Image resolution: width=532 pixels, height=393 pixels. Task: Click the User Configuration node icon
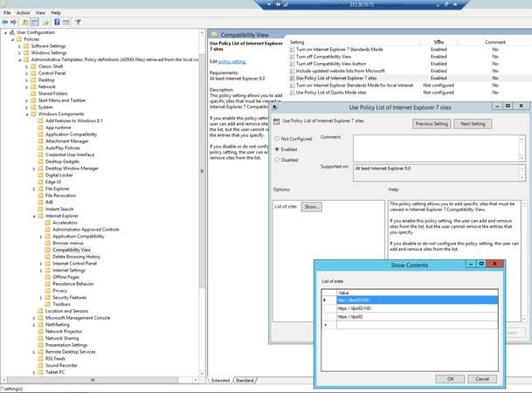tap(12, 32)
